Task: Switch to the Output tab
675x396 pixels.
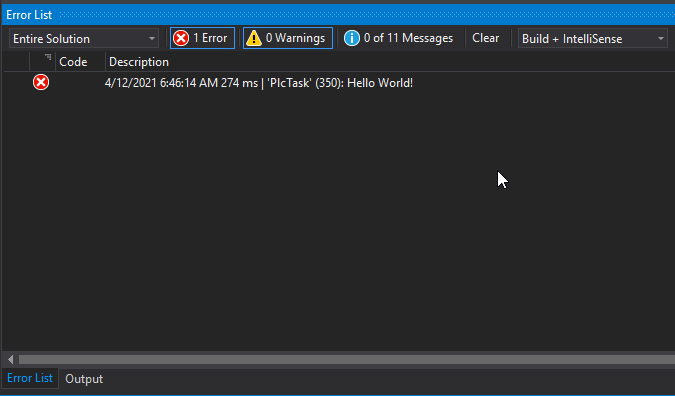Action: tap(84, 379)
